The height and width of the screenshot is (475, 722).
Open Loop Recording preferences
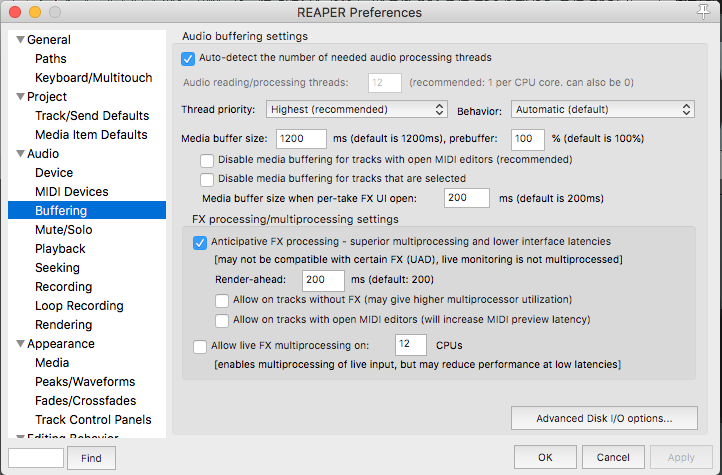(79, 306)
